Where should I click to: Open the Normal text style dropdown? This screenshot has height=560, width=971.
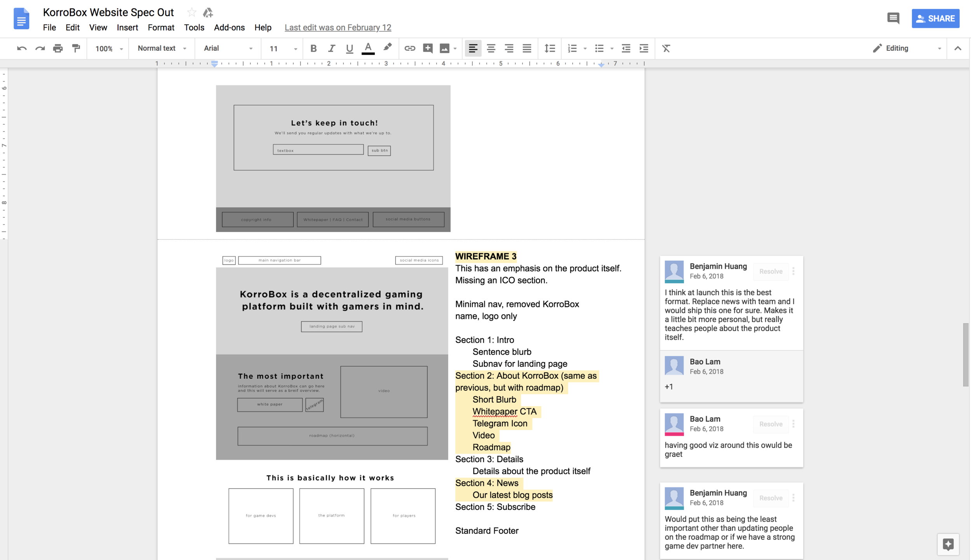pyautogui.click(x=162, y=49)
